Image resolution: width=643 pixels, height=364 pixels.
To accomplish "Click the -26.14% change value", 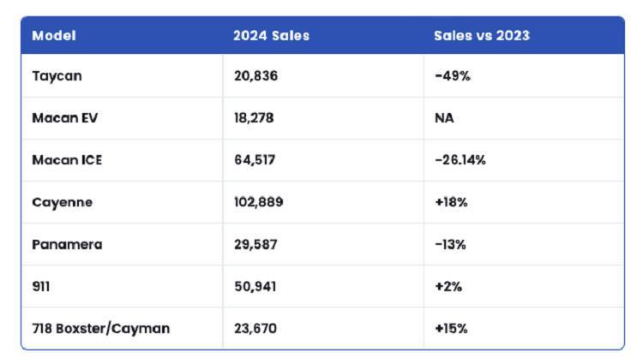I will 460,160.
